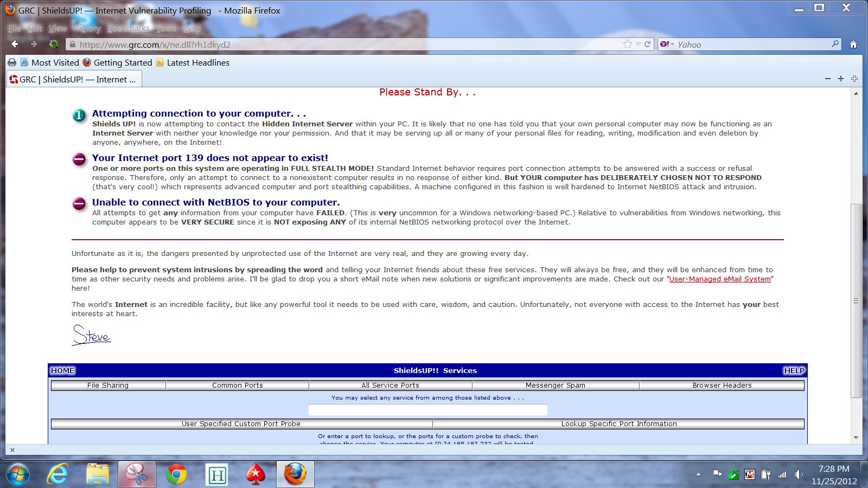
Task: Click the scrollbar down arrow
Action: click(x=856, y=438)
